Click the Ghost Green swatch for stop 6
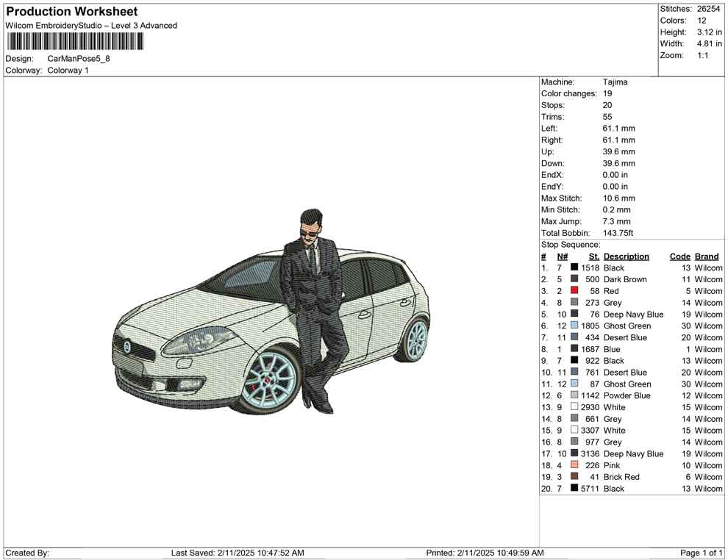Viewport: 728px width, 560px height. [x=574, y=326]
